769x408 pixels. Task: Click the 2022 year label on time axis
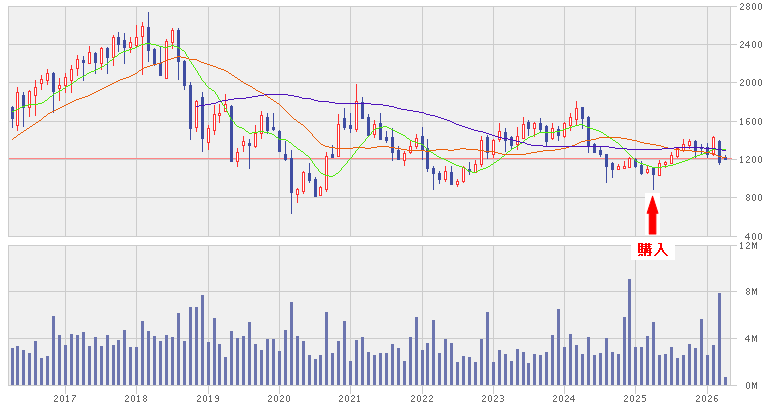tap(421, 399)
